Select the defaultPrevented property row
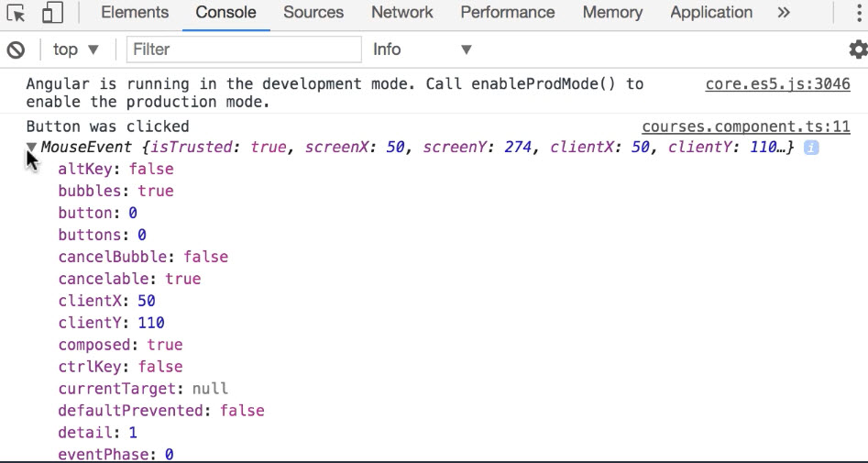 tap(160, 411)
